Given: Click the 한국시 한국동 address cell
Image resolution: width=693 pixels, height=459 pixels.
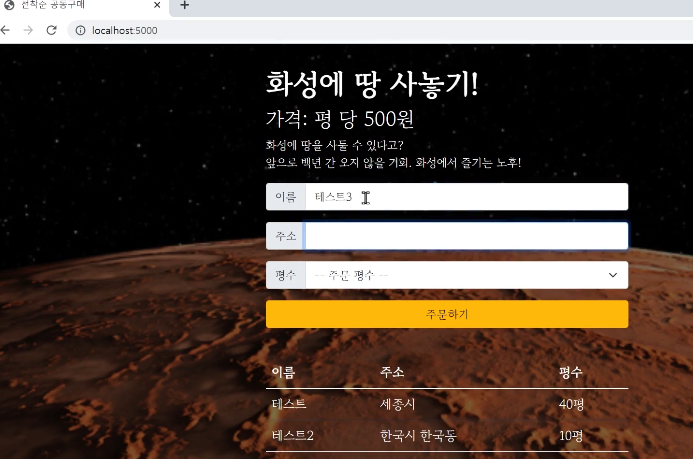Looking at the screenshot, I should click(418, 436).
